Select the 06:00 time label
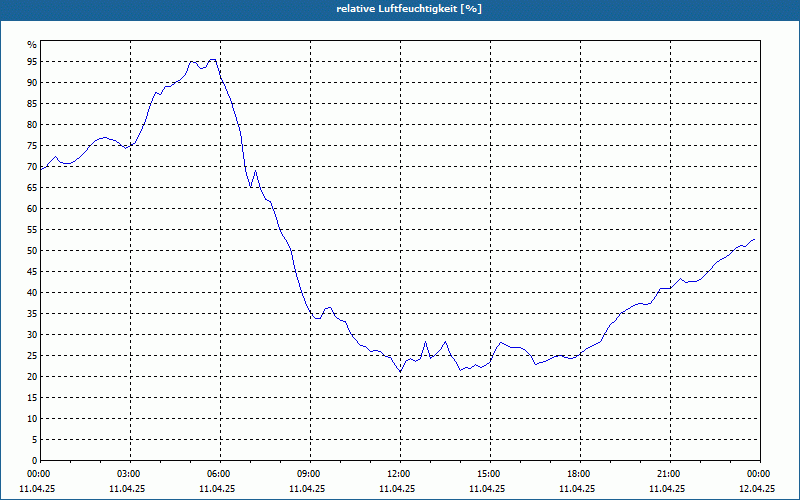 point(218,474)
